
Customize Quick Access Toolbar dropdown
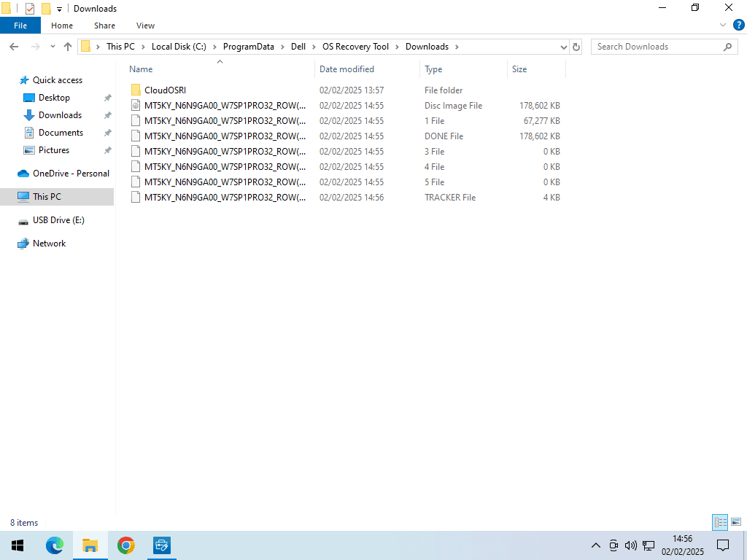pos(59,9)
